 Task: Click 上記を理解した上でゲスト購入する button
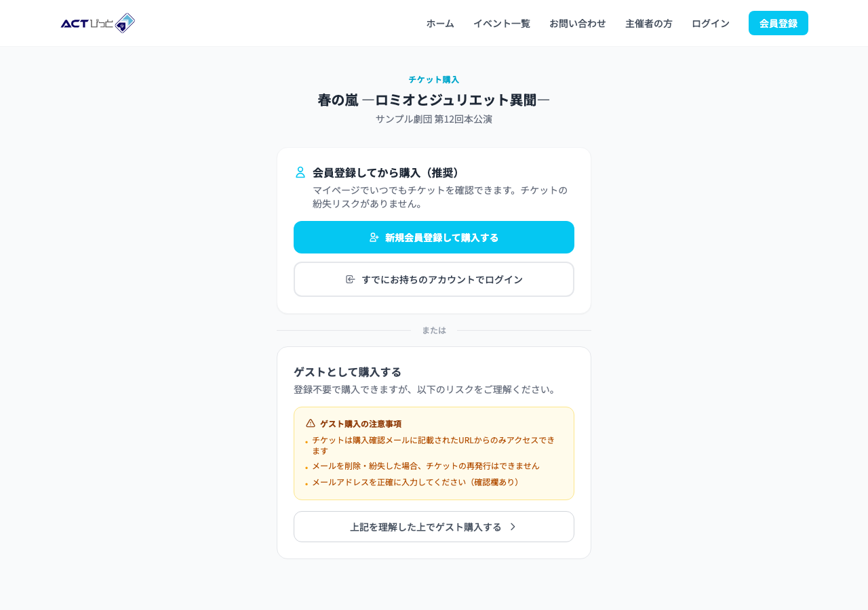[434, 527]
